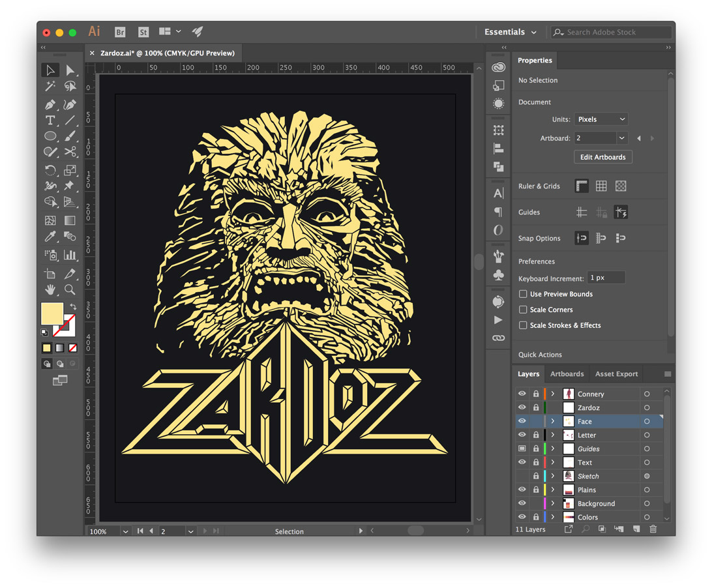Image resolution: width=712 pixels, height=588 pixels.
Task: Select the Properties tab
Action: [535, 61]
